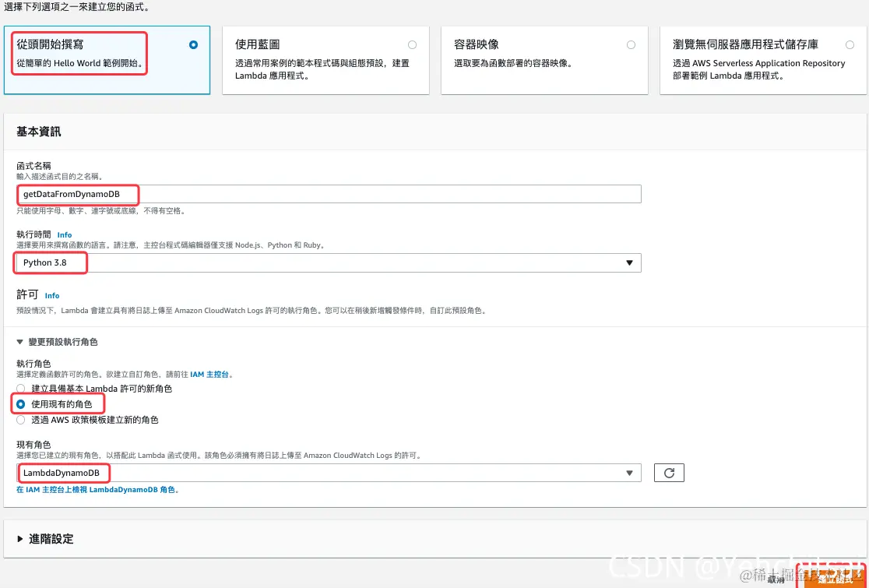Select 建立具備基本 Lambda 許可的新角色
The width and height of the screenshot is (869, 588).
click(x=19, y=389)
